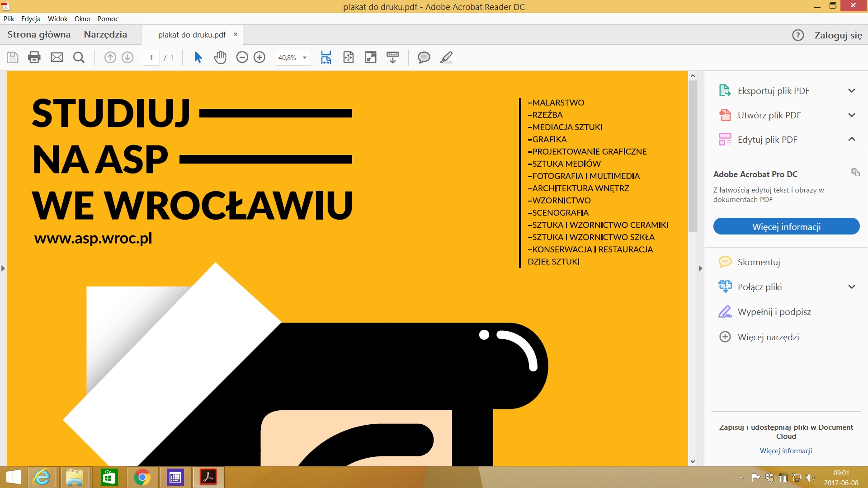The image size is (868, 488).
Task: Open Więcej narzędzi tools list
Action: tap(759, 337)
